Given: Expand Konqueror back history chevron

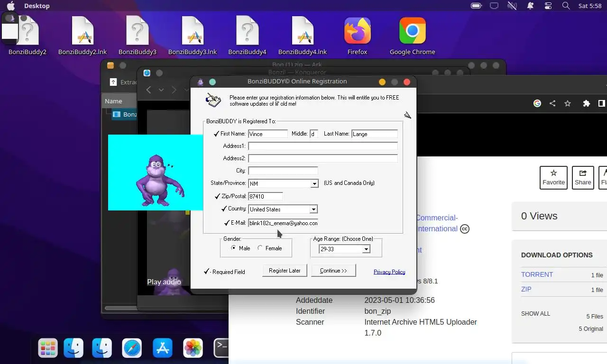Looking at the screenshot, I should pos(161,90).
